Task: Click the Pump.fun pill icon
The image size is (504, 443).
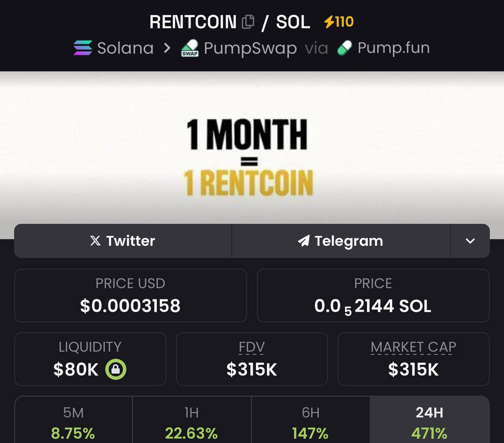Action: (x=345, y=48)
